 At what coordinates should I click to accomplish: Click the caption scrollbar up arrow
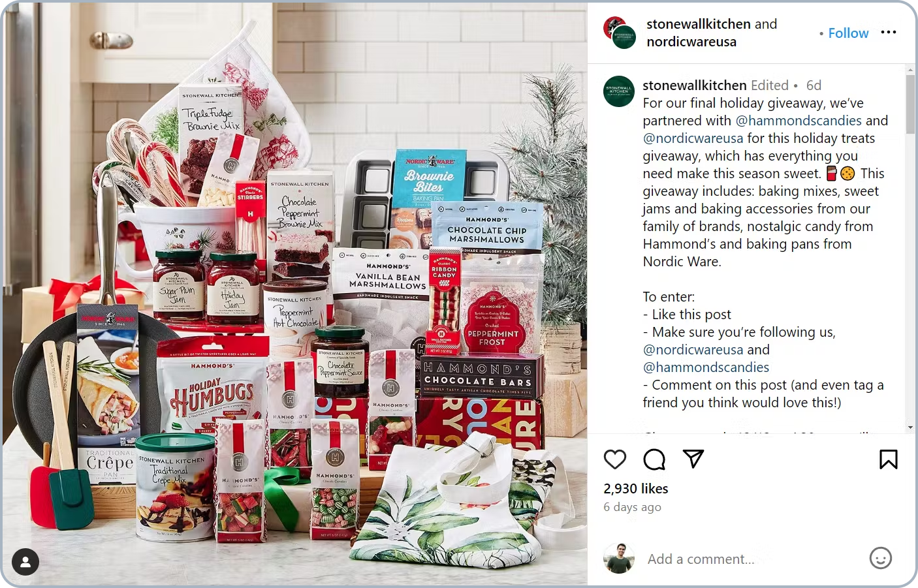pos(910,70)
